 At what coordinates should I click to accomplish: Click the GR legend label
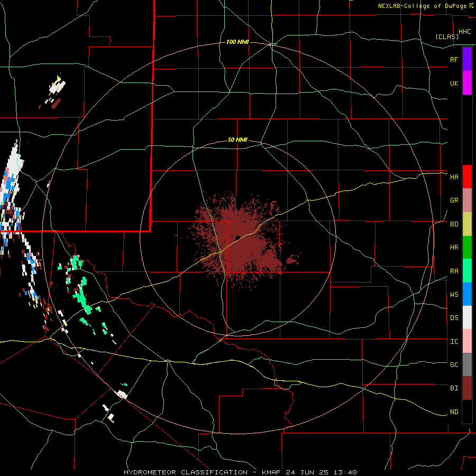pyautogui.click(x=454, y=200)
